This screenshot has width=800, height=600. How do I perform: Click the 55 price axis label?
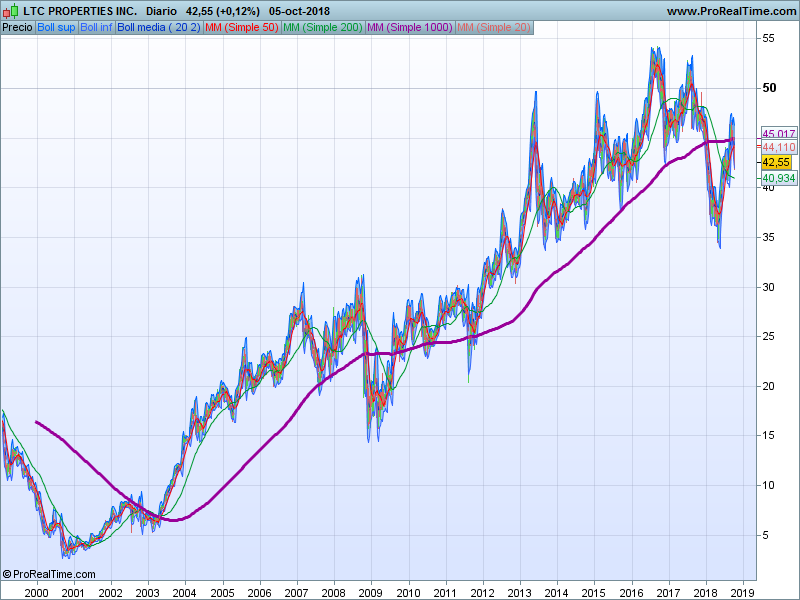(768, 39)
